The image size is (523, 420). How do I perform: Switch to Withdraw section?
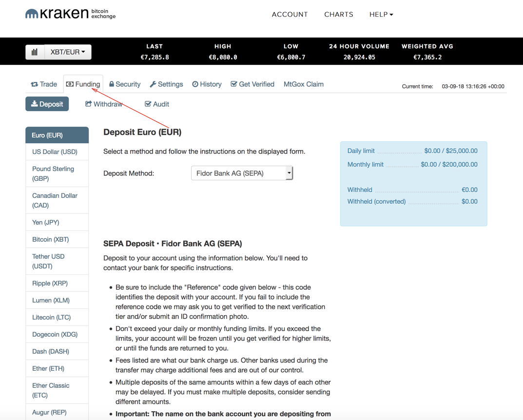coord(104,104)
